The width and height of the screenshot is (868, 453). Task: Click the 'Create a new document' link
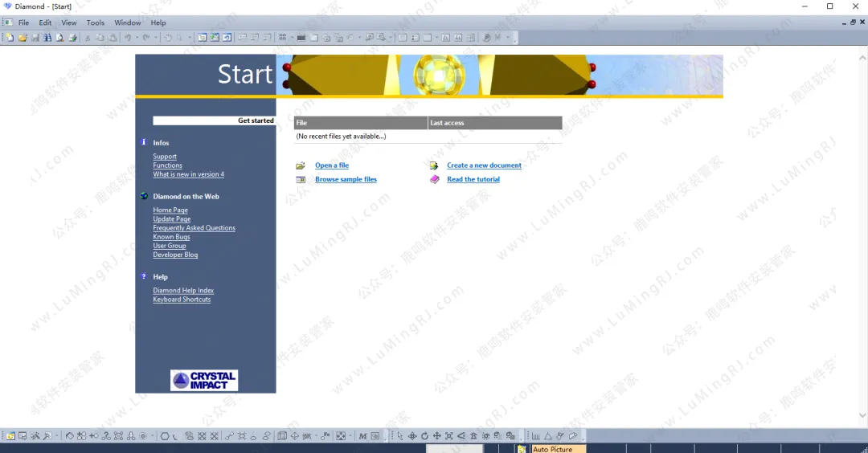pos(484,165)
